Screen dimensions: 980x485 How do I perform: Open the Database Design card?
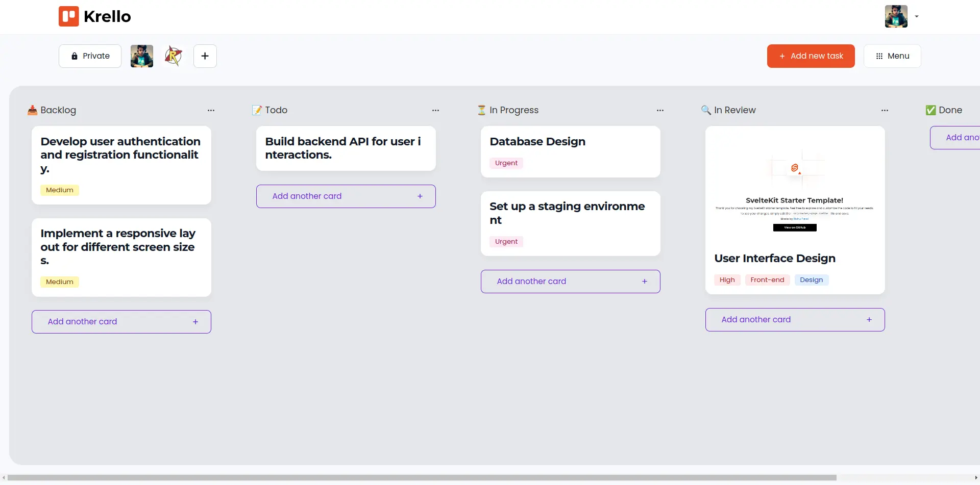[570, 151]
